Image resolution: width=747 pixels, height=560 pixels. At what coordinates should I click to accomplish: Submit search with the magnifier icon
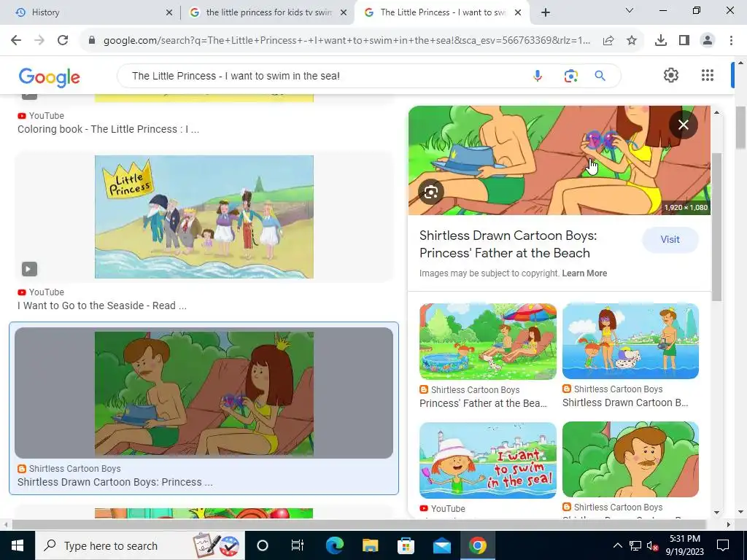[600, 76]
